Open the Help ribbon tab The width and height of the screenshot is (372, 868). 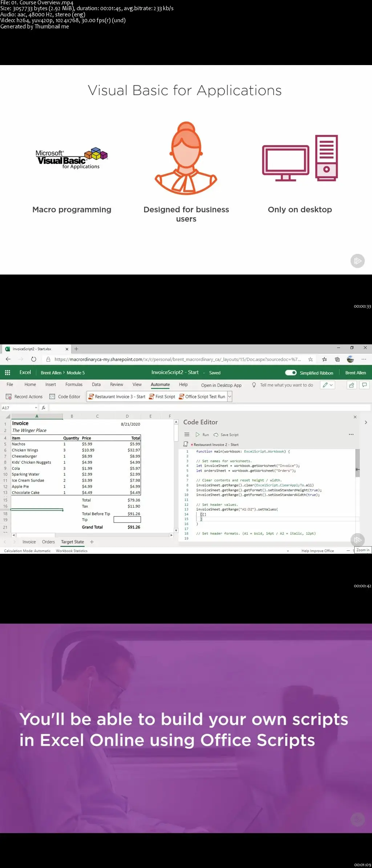click(183, 385)
